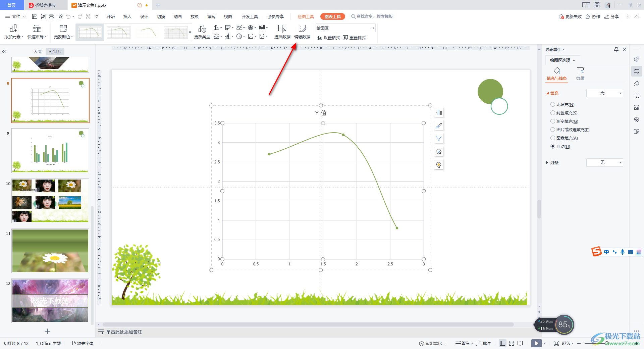Start slideshow with the play button
The height and width of the screenshot is (349, 644).
click(536, 343)
